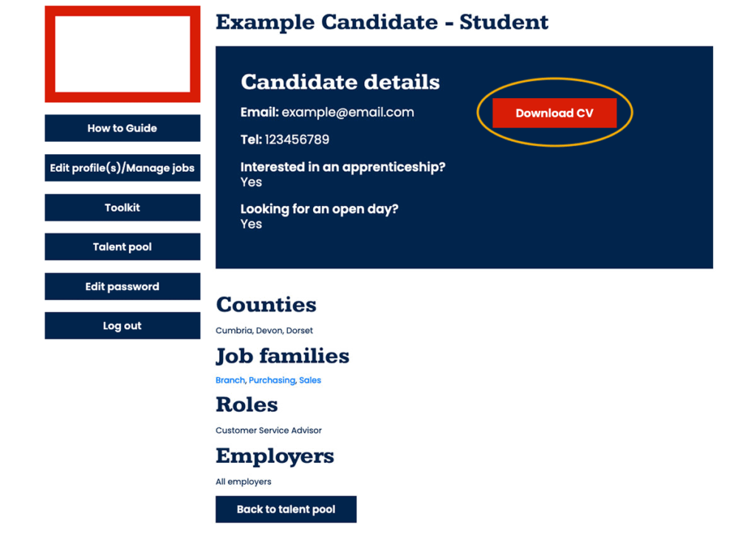
Task: Follow the Purchasing job family link
Action: point(272,381)
